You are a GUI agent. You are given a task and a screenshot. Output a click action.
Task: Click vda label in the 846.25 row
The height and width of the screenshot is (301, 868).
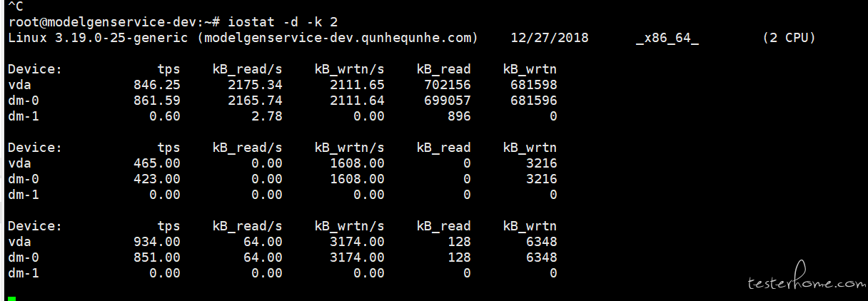pos(19,85)
